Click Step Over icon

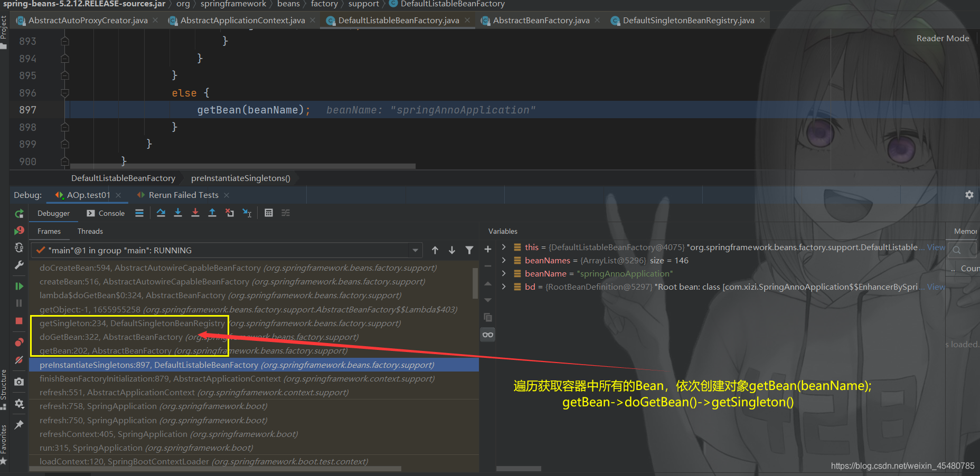[x=161, y=213]
